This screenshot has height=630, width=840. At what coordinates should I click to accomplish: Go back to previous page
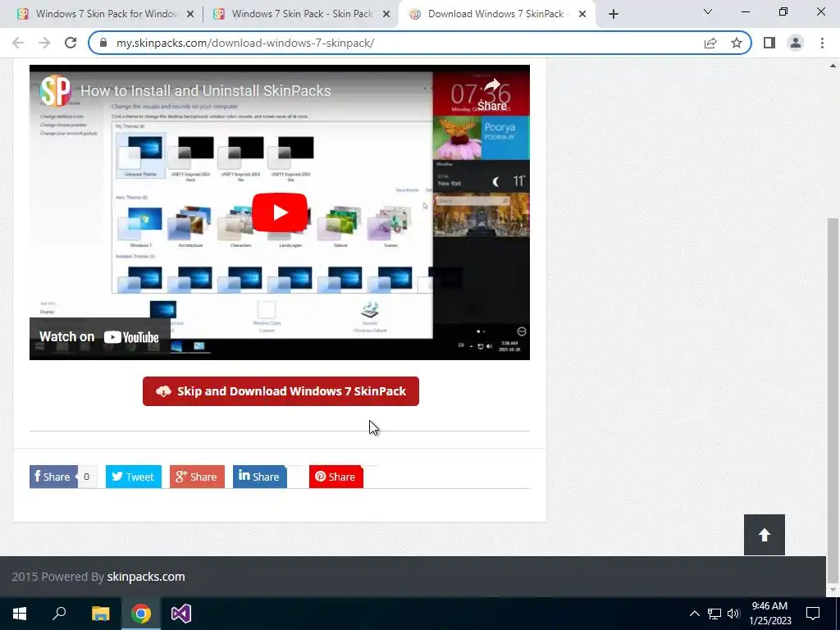[18, 43]
